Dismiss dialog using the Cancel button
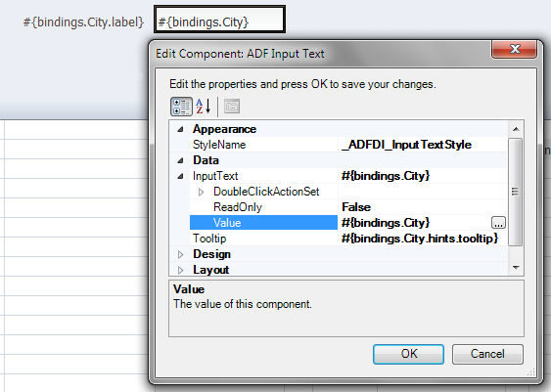Screen dimensions: 551x392 487,354
